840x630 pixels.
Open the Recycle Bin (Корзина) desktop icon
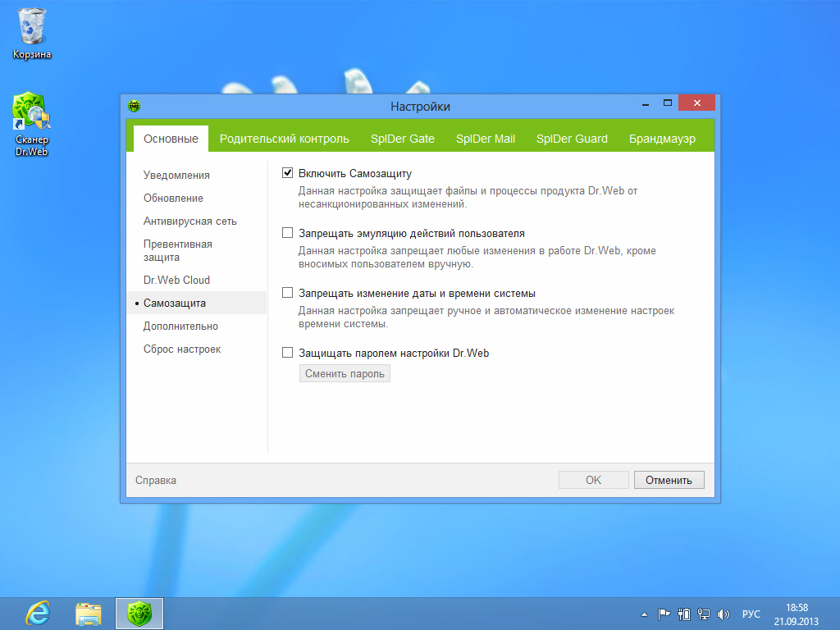click(x=32, y=33)
